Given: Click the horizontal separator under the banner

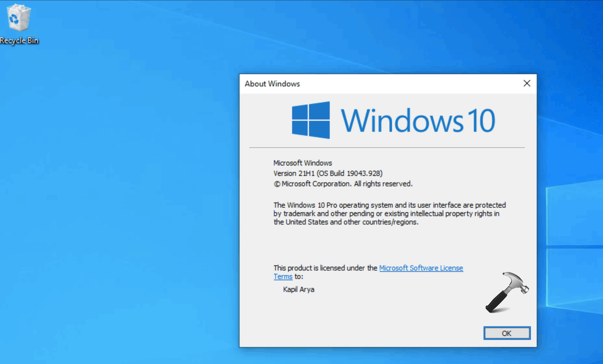Looking at the screenshot, I should [387, 148].
